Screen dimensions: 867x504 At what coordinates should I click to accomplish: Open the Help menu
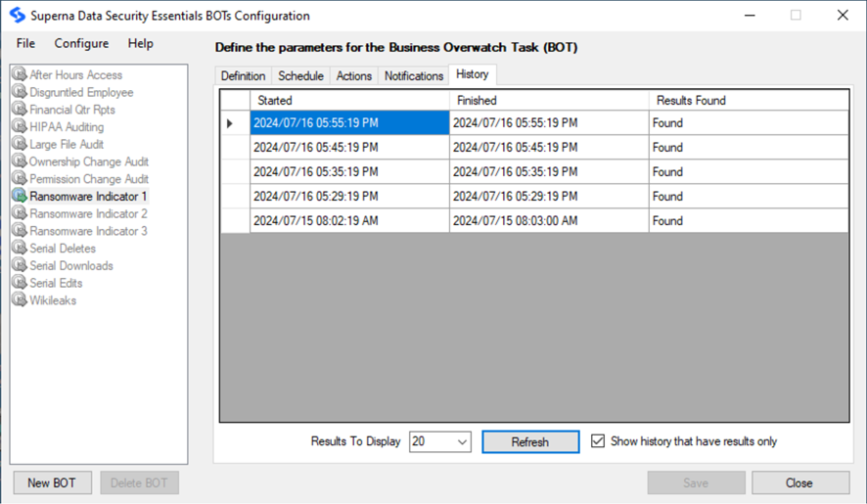pos(141,43)
